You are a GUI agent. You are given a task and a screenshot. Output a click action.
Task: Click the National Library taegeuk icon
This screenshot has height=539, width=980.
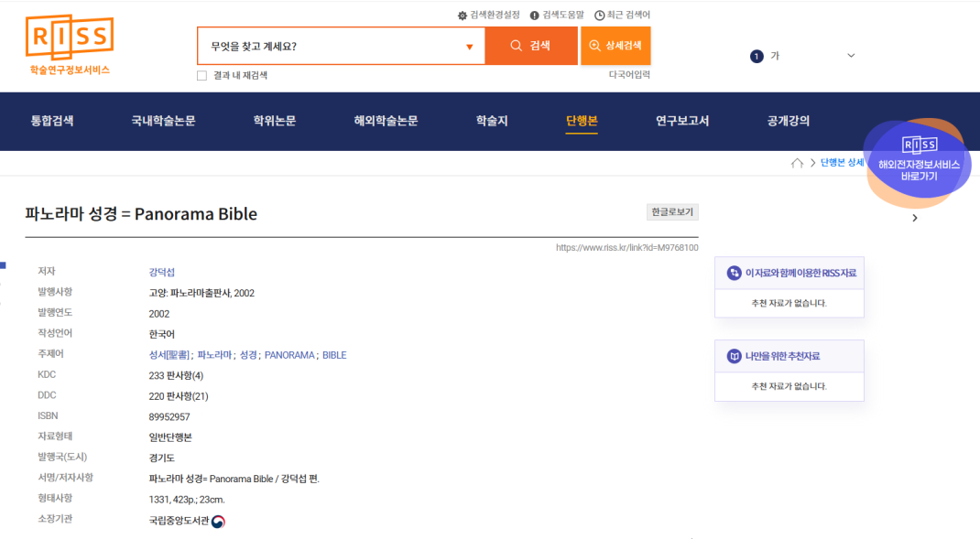[218, 522]
